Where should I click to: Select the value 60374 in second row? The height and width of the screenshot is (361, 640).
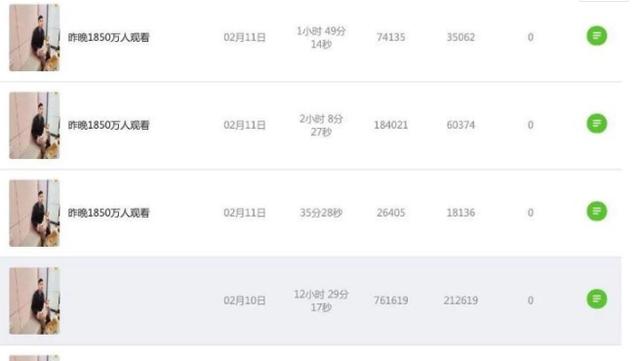(460, 125)
